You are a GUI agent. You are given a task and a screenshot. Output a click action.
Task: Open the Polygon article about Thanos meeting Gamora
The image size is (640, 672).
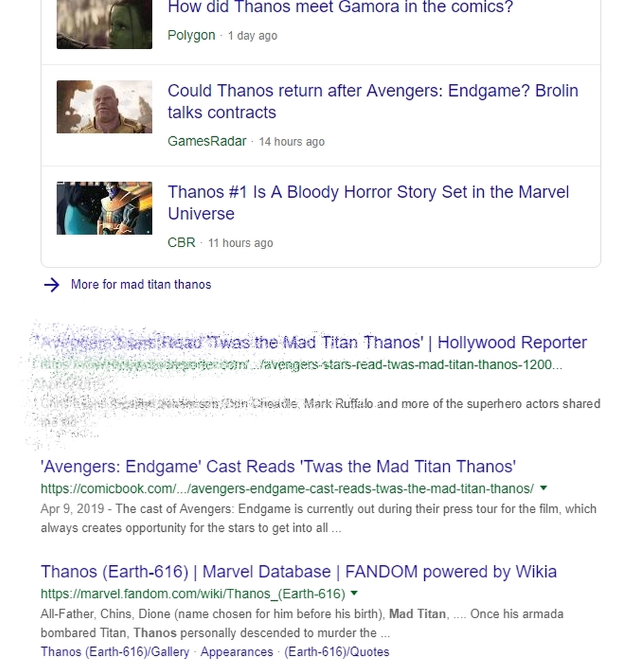[340, 9]
